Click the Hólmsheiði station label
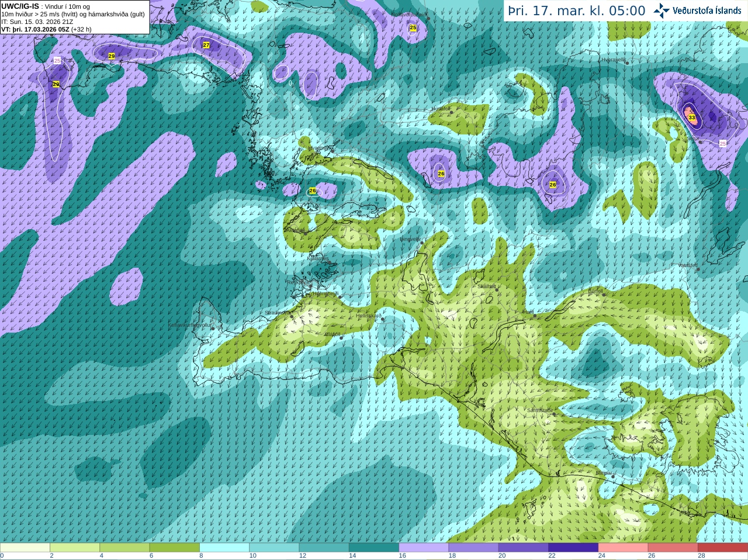Image resolution: width=748 pixels, height=560 pixels. point(325,293)
